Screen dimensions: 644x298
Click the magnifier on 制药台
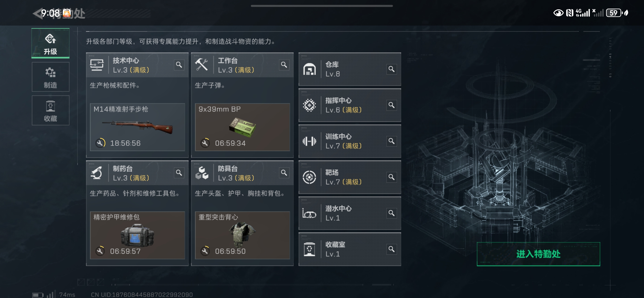tap(179, 173)
